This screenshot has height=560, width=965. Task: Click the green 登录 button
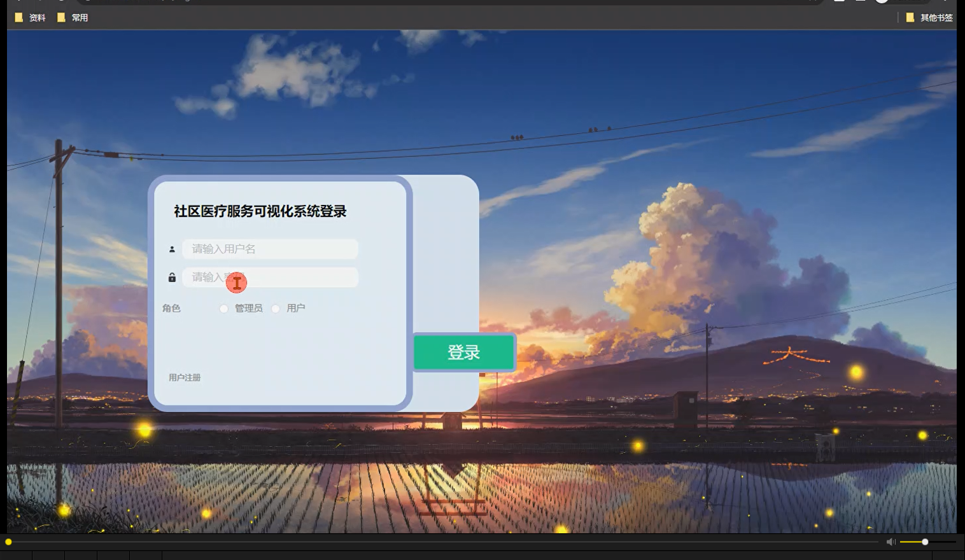pyautogui.click(x=463, y=352)
